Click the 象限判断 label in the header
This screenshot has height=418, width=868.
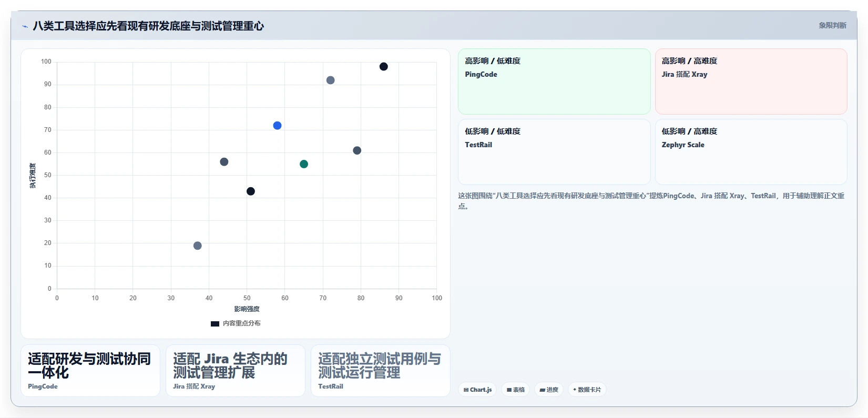click(832, 25)
